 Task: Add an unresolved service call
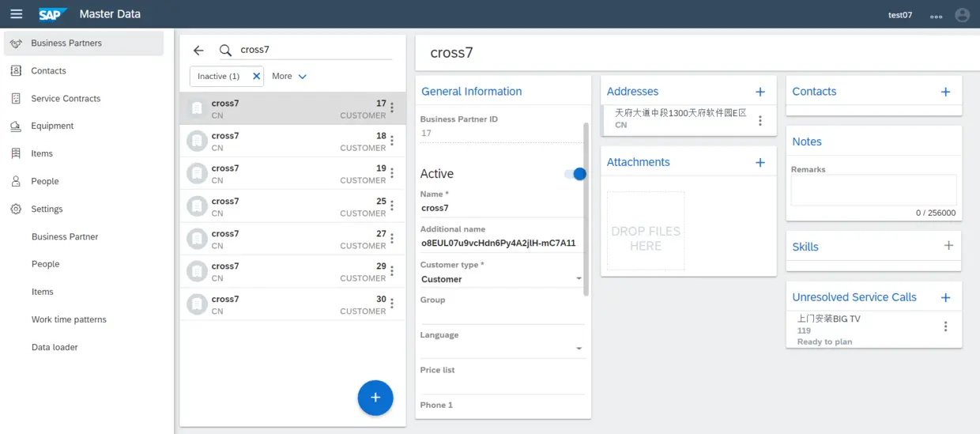[945, 297]
